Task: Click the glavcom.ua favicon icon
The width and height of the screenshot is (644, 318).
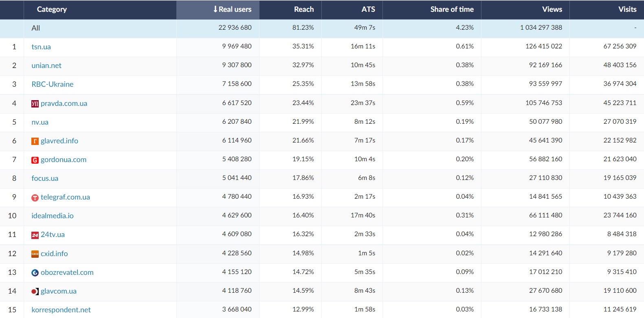Action: (35, 292)
